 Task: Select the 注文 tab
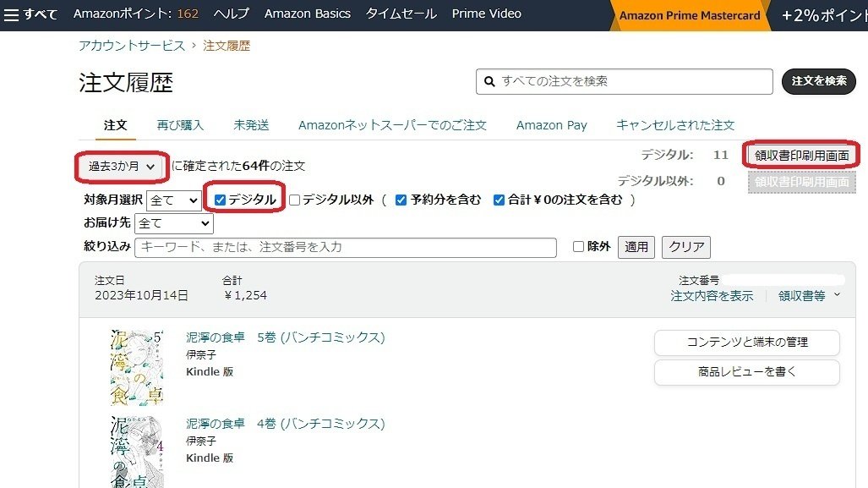coord(115,125)
